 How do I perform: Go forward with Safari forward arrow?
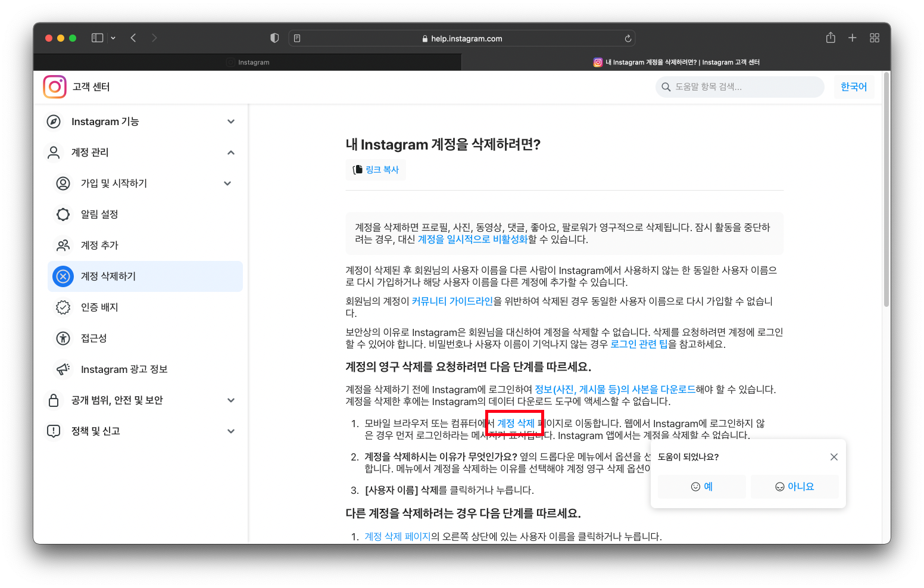(x=154, y=38)
